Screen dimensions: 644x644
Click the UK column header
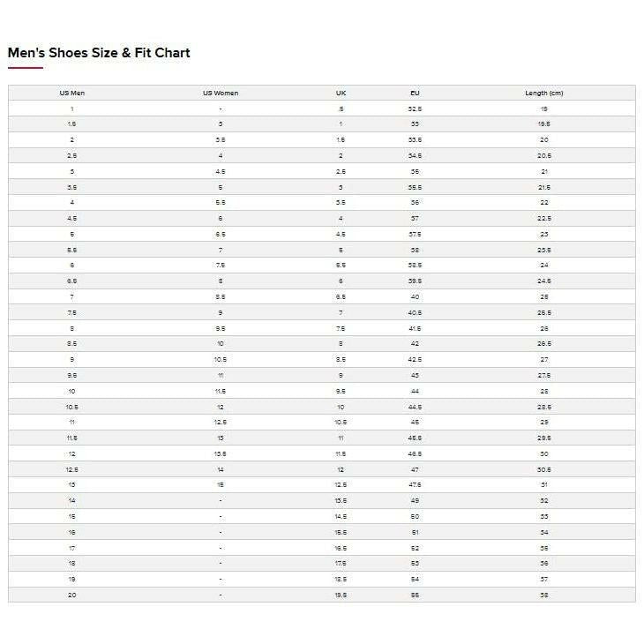(341, 93)
